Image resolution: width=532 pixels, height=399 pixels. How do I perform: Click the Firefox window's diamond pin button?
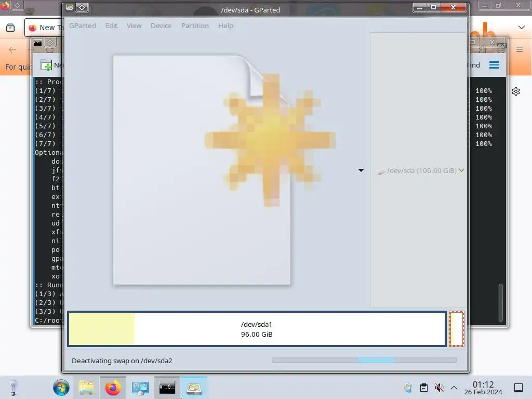(x=17, y=5)
